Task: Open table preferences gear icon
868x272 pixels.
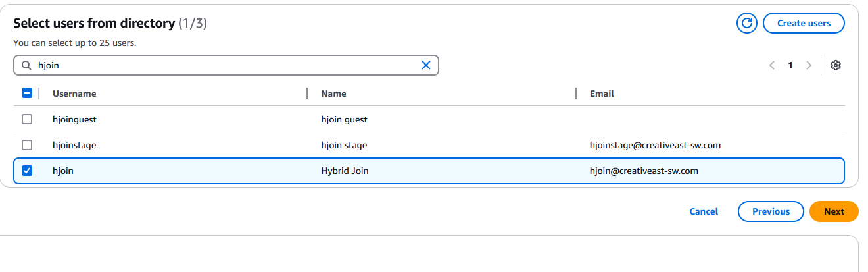Action: (836, 65)
